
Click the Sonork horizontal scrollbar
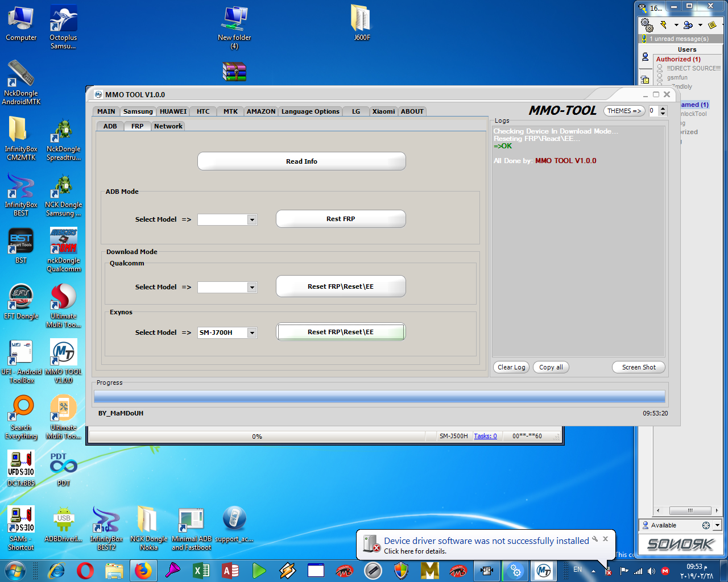coord(686,510)
